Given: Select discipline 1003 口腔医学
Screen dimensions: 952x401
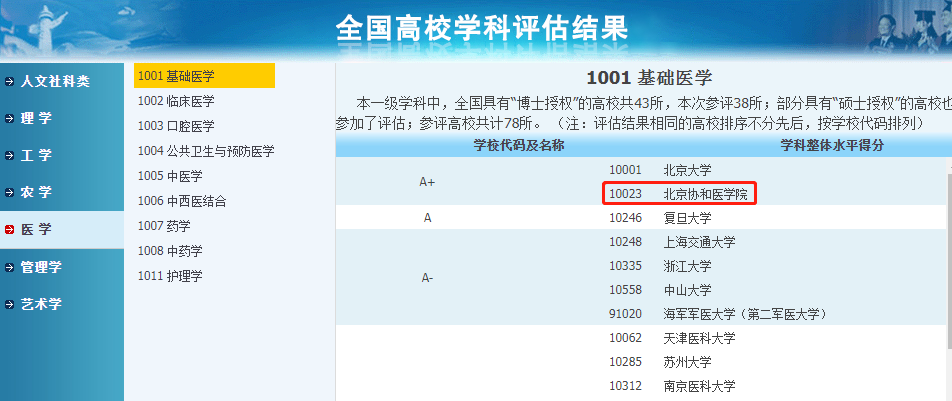Looking at the screenshot, I should (176, 126).
